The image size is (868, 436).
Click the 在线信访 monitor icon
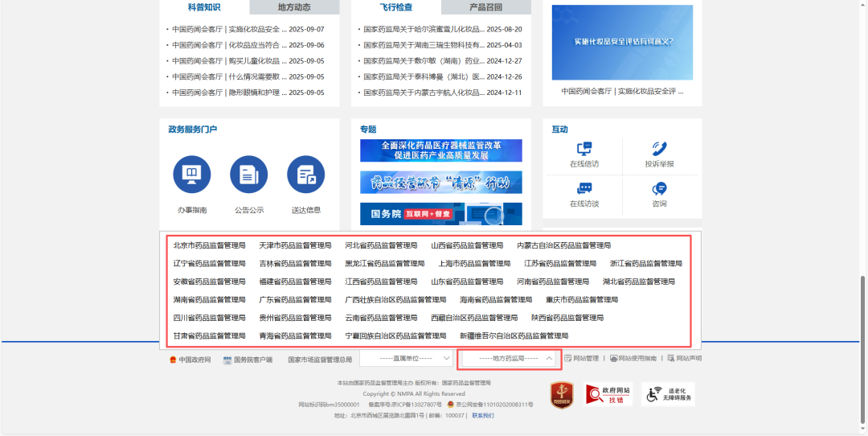[x=584, y=149]
